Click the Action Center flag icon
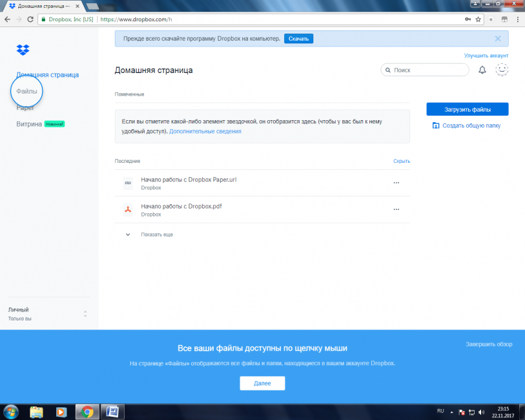The image size is (525, 420). 462,412
